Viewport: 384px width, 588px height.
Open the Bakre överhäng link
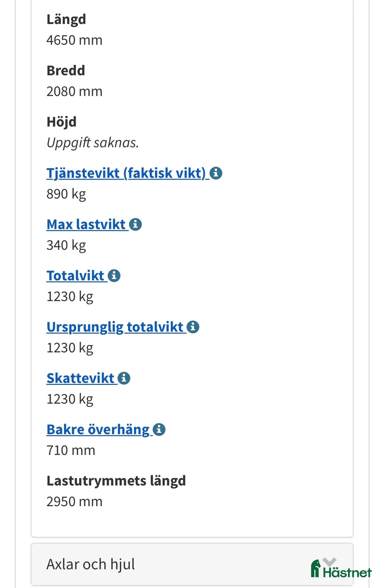98,429
